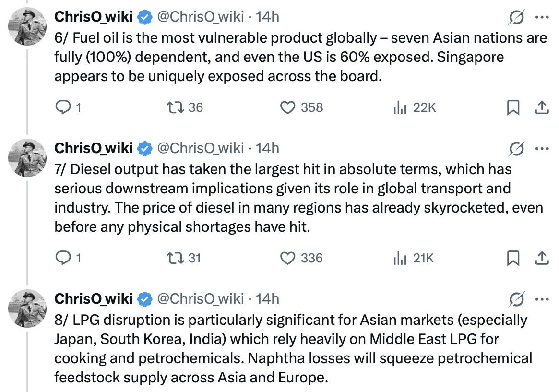Image resolution: width=559 pixels, height=392 pixels.
Task: Share the 7/ Diesel output tweet
Action: pyautogui.click(x=542, y=258)
